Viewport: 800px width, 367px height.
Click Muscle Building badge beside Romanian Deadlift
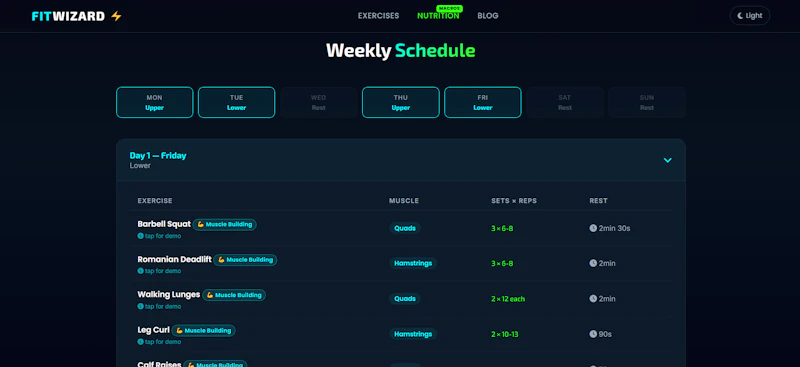pyautogui.click(x=245, y=260)
